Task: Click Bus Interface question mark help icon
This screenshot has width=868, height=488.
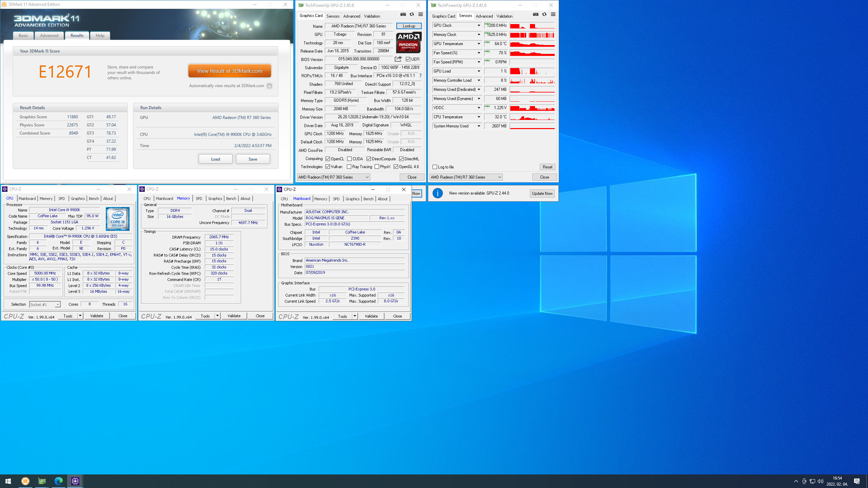Action: [420, 76]
